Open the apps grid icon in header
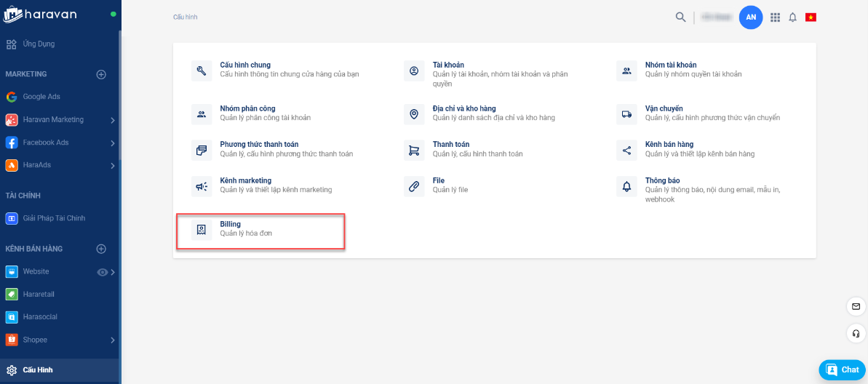 point(775,17)
